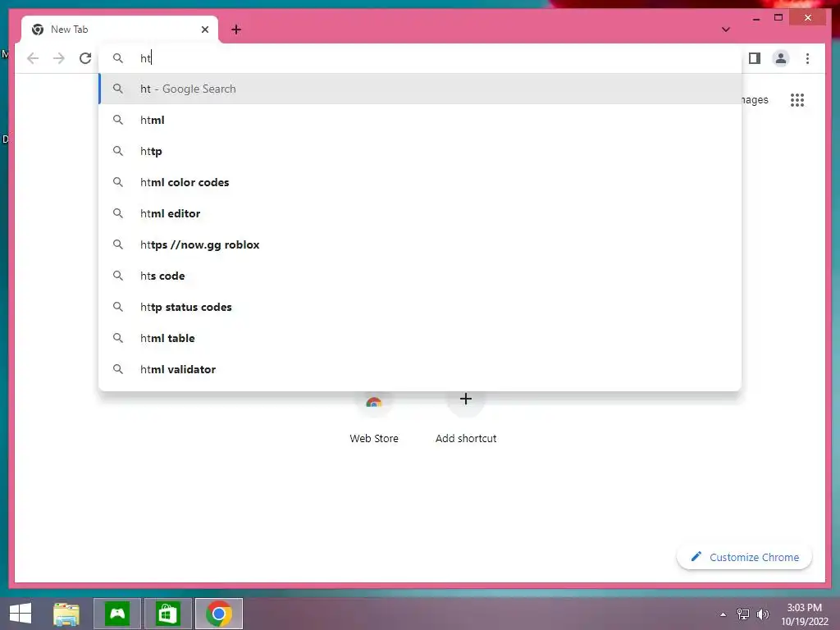Select 'https //now.gg roblox' suggestion
This screenshot has height=630, width=840.
pyautogui.click(x=421, y=244)
